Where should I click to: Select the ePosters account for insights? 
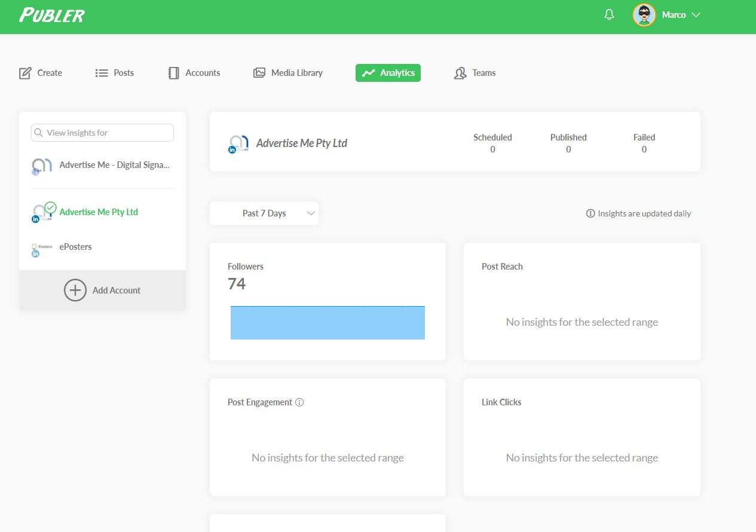(x=75, y=246)
